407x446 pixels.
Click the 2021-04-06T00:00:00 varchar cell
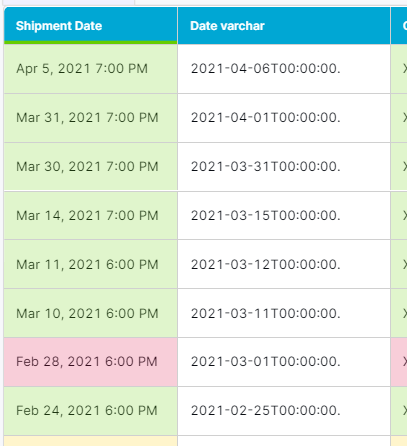click(284, 69)
